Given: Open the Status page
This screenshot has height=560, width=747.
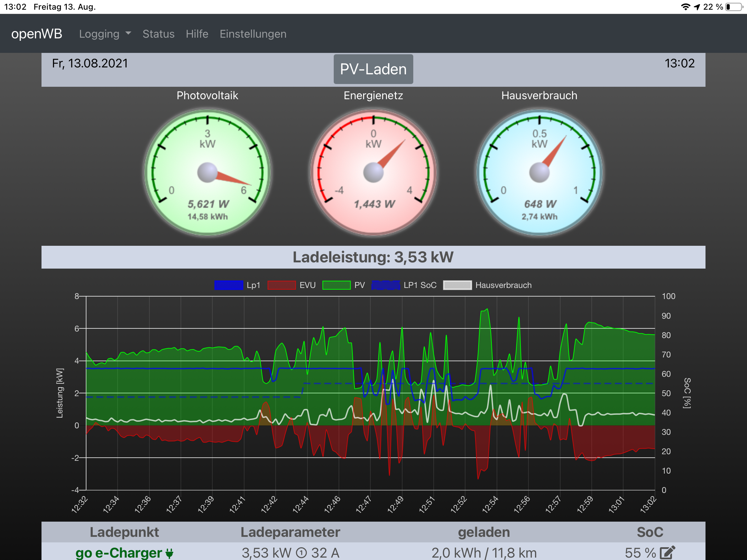Looking at the screenshot, I should coord(158,34).
